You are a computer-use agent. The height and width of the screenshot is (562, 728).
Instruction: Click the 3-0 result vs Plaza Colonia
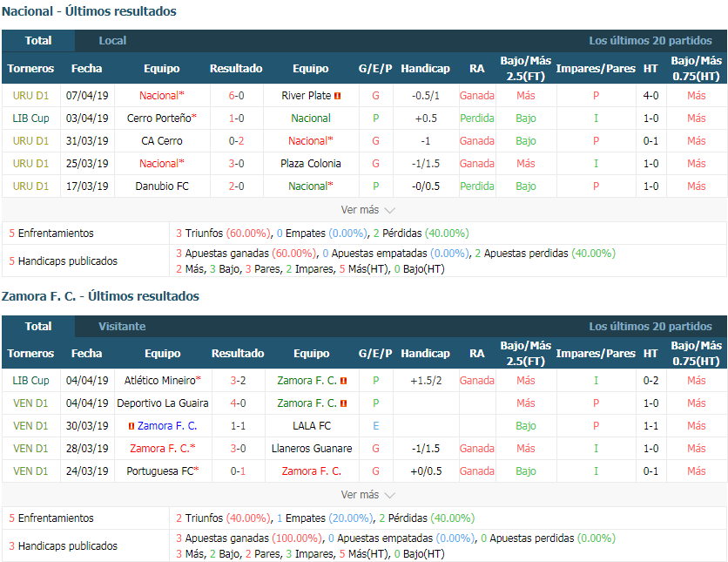tap(236, 164)
